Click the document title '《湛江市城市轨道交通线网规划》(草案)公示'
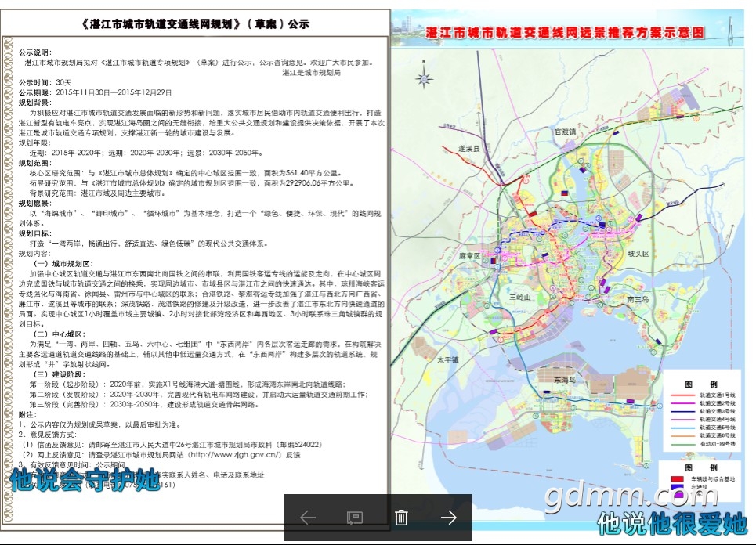 click(195, 23)
